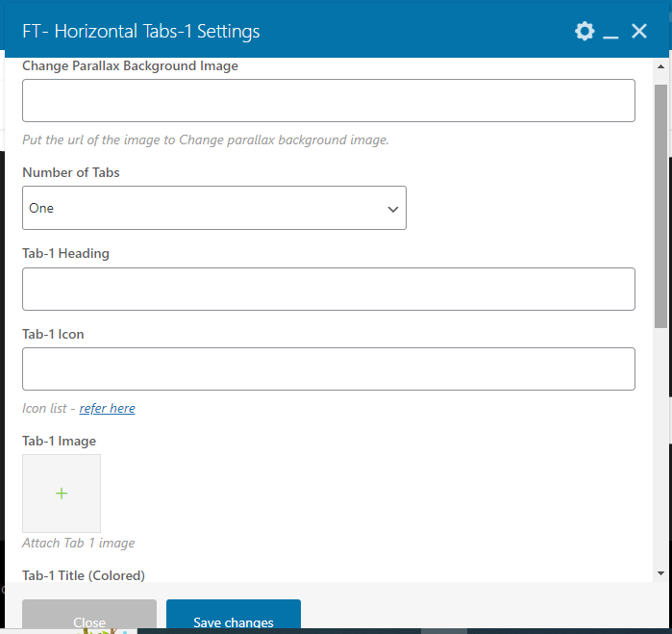Open the "refer here" icon list link
This screenshot has height=634, width=672.
click(x=107, y=408)
